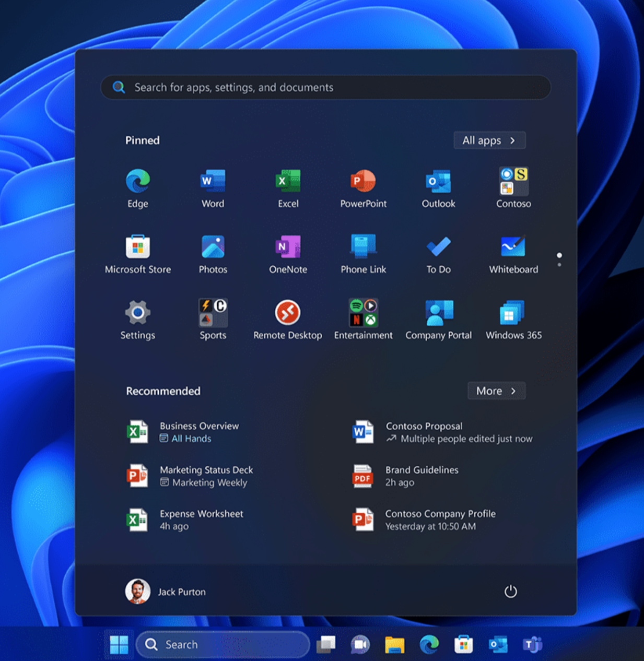Launch Microsoft Store from pinned apps
644x661 pixels.
click(138, 254)
